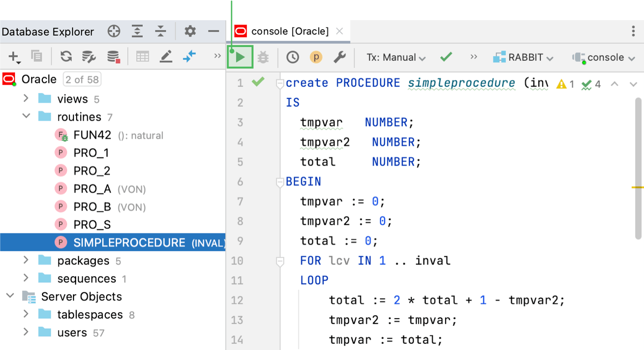
Task: Click Select Opened File target icon
Action: (x=114, y=31)
